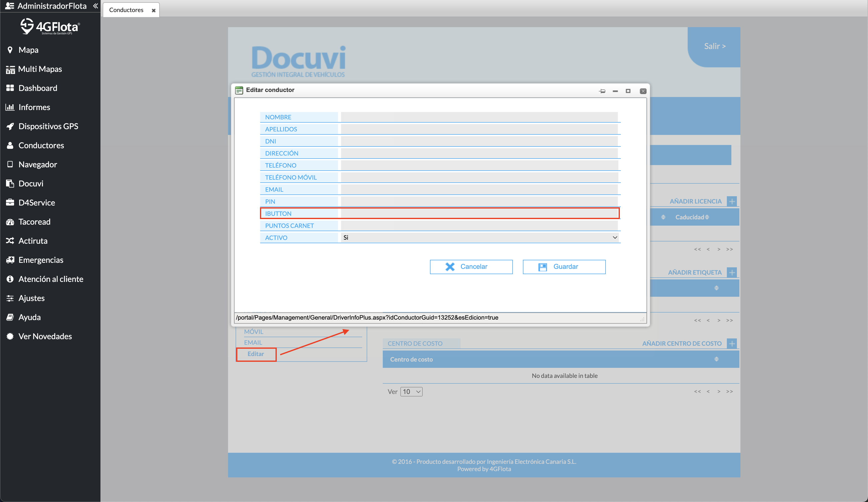Screen dimensions: 868x502
Task: Click the Emergencias ambulance icon
Action: 10,260
